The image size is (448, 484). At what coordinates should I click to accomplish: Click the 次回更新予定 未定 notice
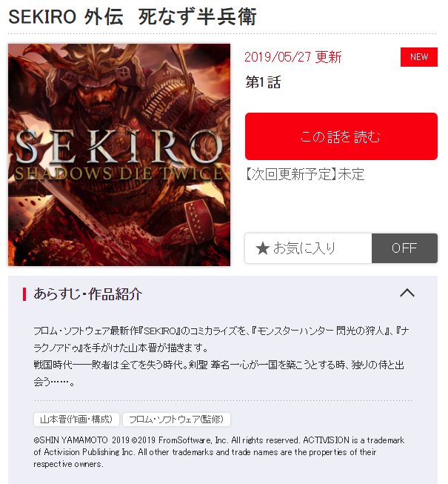click(304, 174)
